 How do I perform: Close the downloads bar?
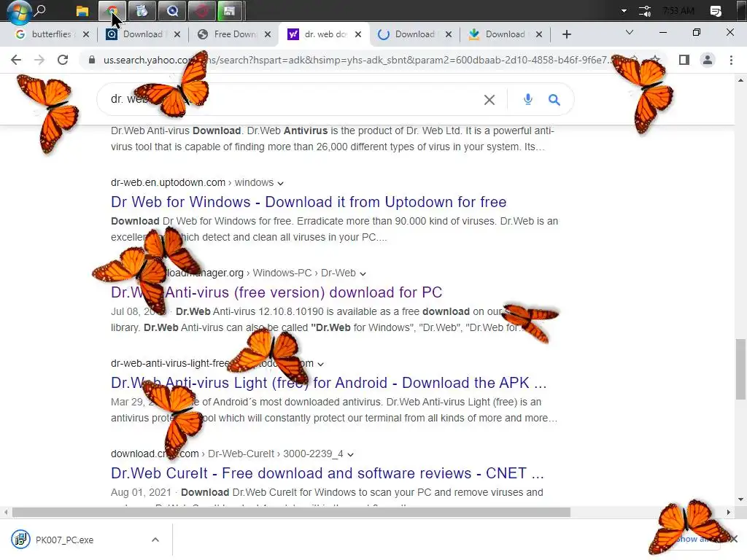click(734, 539)
